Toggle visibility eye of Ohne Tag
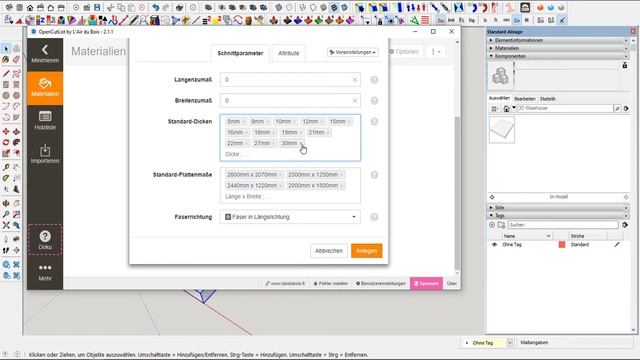This screenshot has height=360, width=640. (x=494, y=244)
